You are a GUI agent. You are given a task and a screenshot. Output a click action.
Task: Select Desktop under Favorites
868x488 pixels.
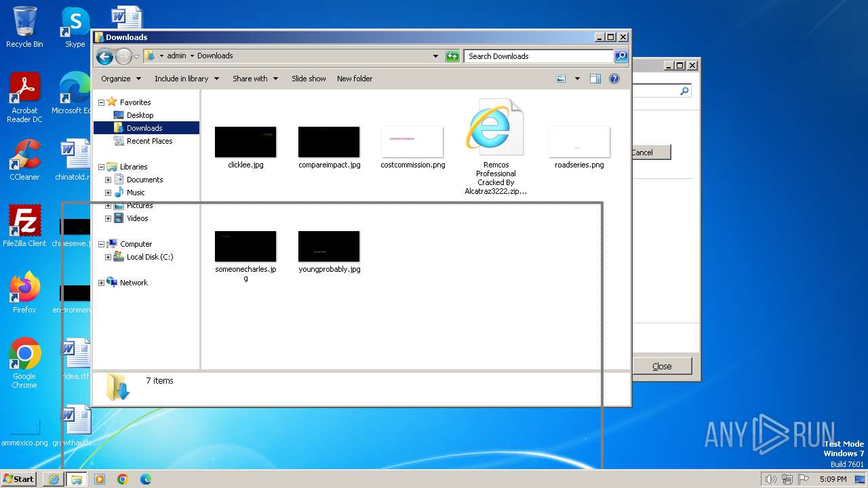tap(140, 115)
